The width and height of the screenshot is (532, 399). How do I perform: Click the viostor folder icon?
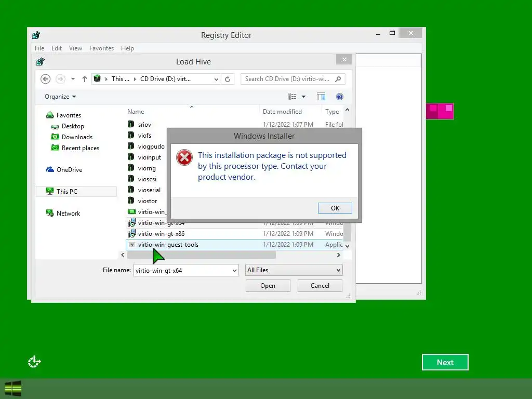pos(131,201)
